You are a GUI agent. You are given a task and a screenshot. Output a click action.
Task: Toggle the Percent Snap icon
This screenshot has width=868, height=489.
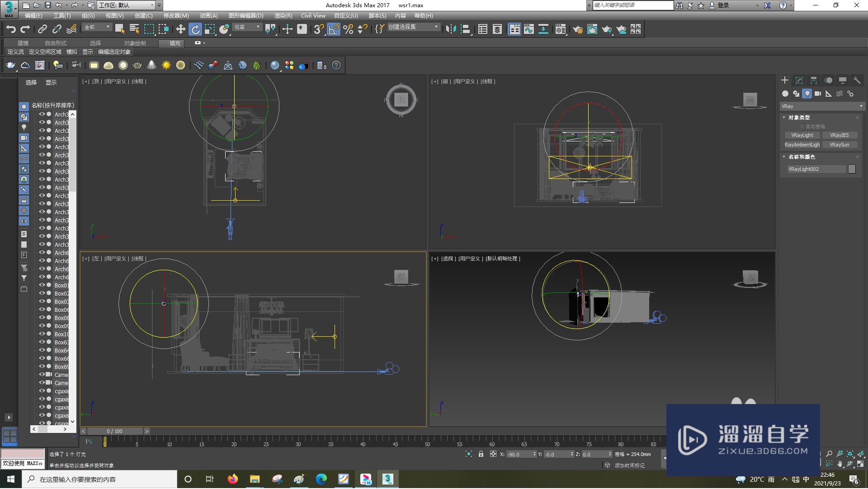tap(348, 29)
